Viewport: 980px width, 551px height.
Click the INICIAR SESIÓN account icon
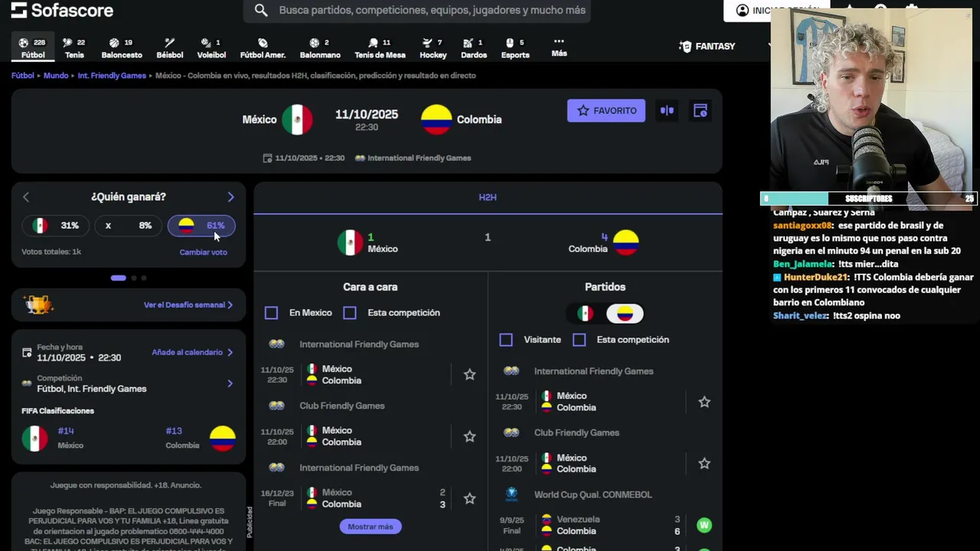(743, 10)
